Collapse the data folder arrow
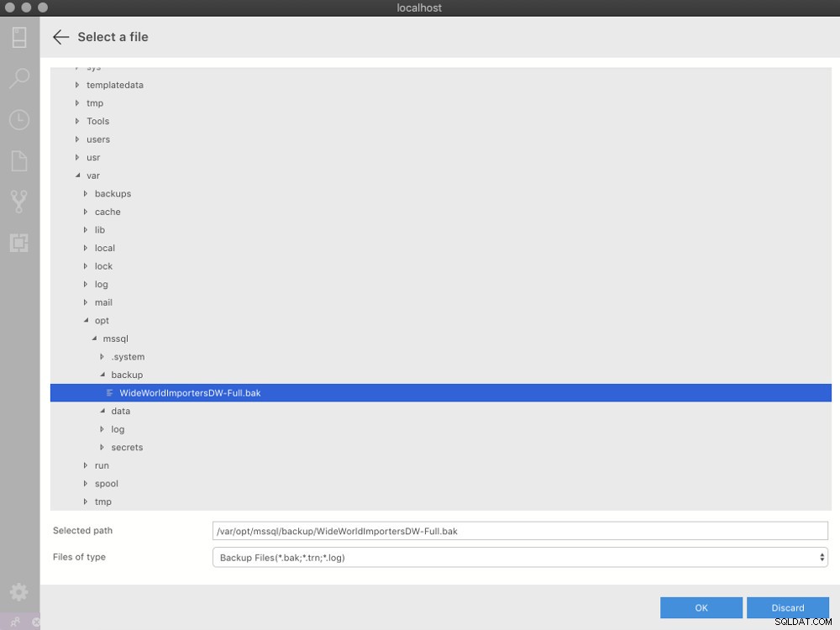Viewport: 840px width, 630px height. (102, 411)
